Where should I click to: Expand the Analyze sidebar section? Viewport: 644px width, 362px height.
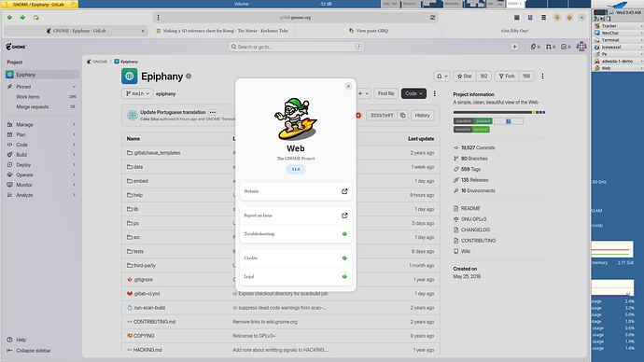point(42,195)
